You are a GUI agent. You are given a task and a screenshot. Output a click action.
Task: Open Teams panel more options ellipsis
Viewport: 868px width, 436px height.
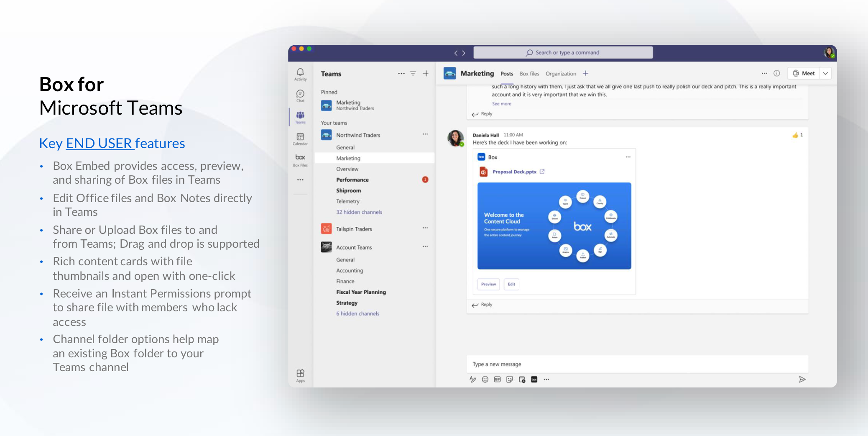point(401,73)
